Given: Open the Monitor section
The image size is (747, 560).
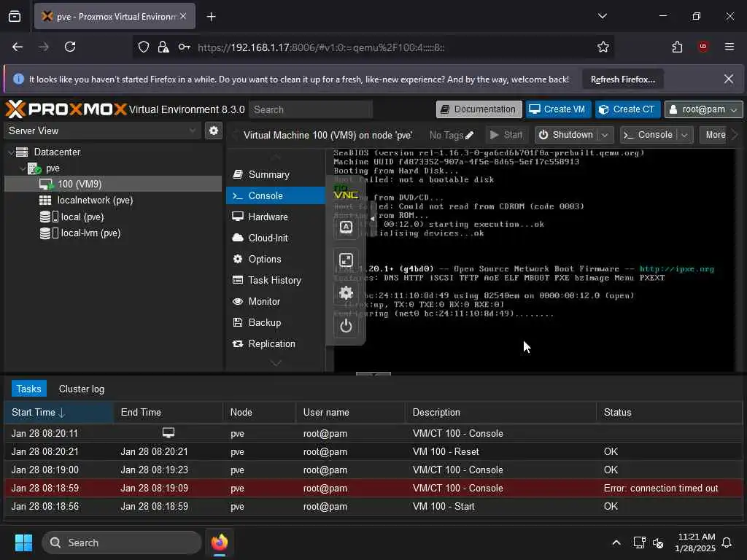Looking at the screenshot, I should 275,302.
